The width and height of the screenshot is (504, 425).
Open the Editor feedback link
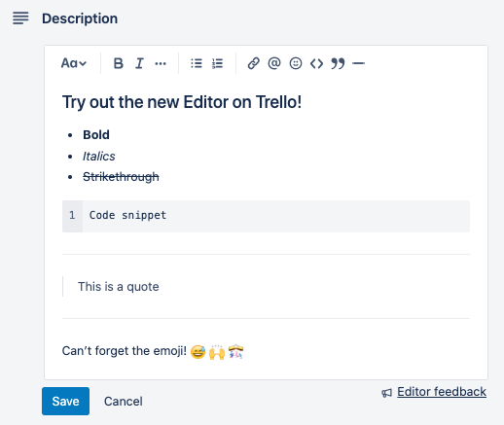(x=442, y=392)
